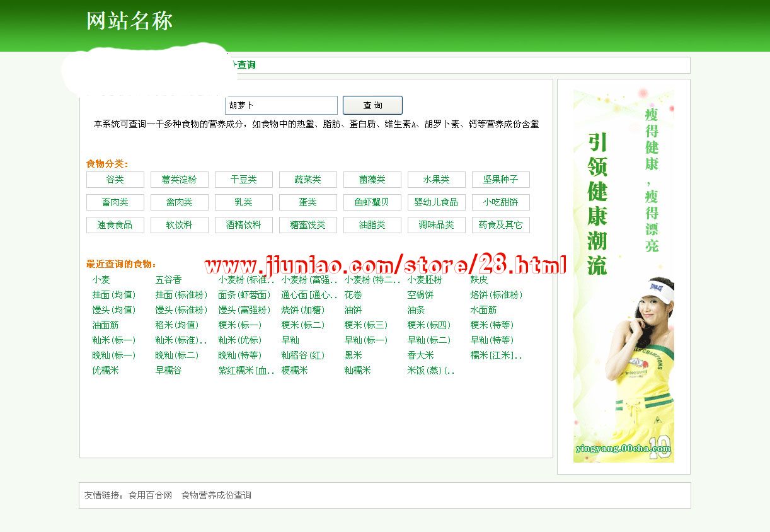Open the 稻米(均值) link

[x=177, y=325]
